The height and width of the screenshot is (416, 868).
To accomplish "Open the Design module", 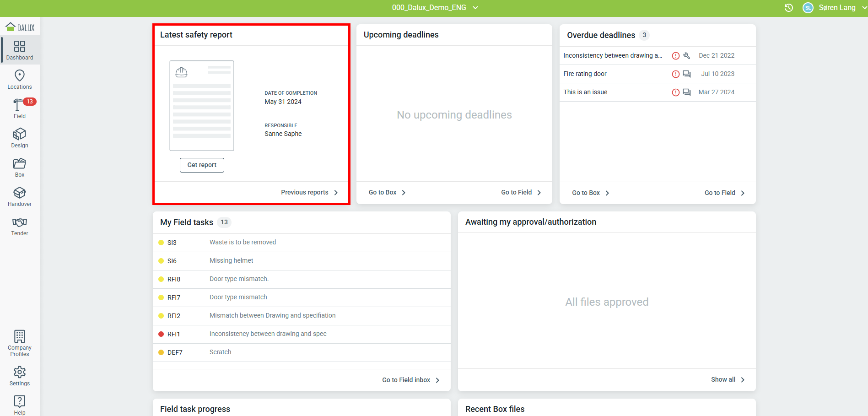I will click(x=20, y=138).
